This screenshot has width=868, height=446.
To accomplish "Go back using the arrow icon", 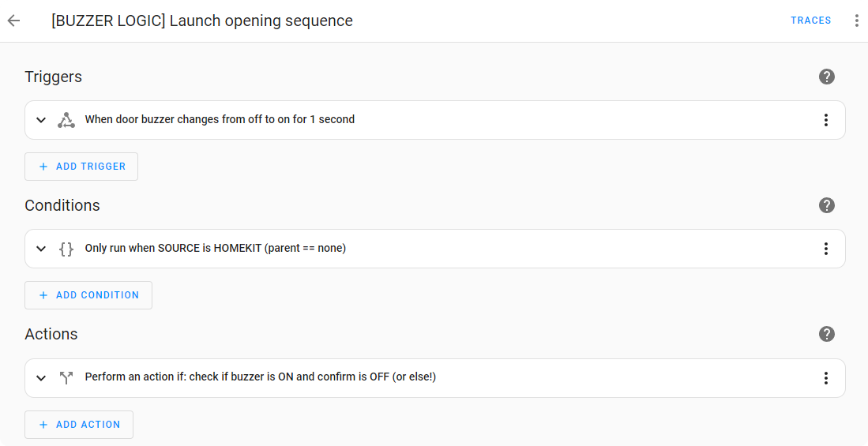I will coord(13,21).
